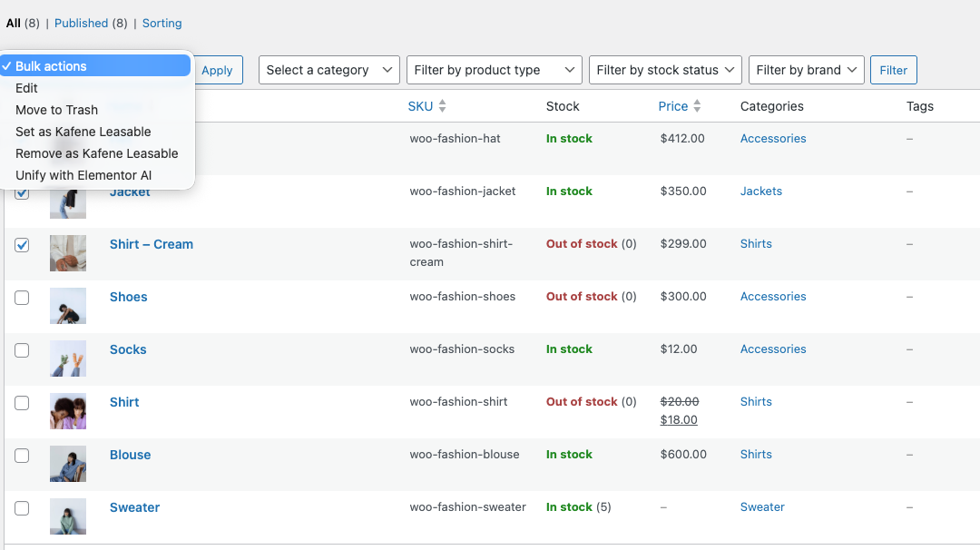The height and width of the screenshot is (550, 980).
Task: Show Published products view
Action: [82, 23]
